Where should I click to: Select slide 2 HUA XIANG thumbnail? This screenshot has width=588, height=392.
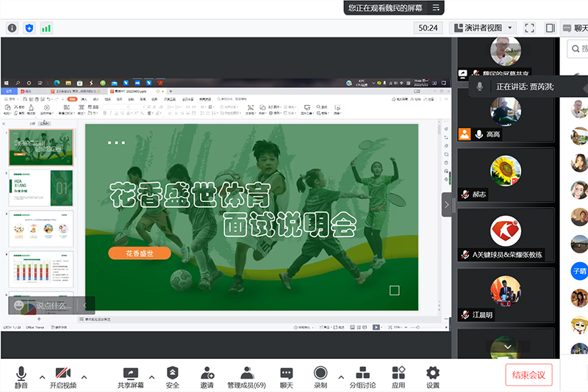(41, 188)
